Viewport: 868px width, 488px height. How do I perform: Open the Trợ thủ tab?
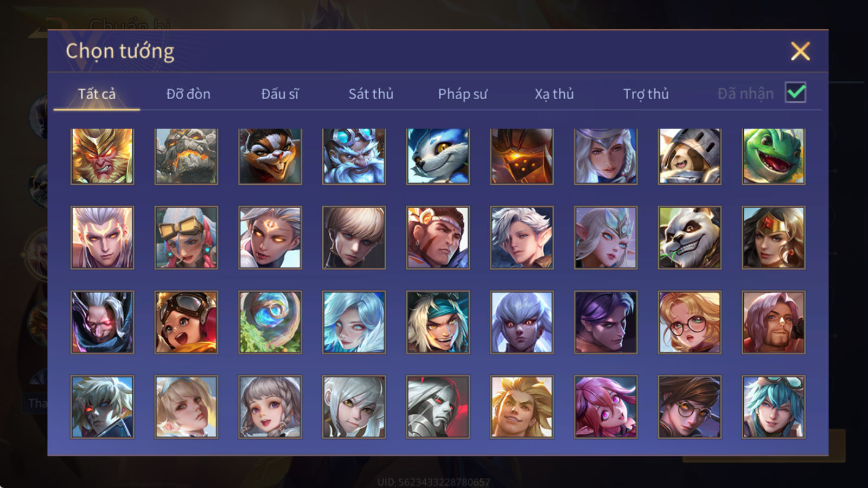tap(646, 94)
